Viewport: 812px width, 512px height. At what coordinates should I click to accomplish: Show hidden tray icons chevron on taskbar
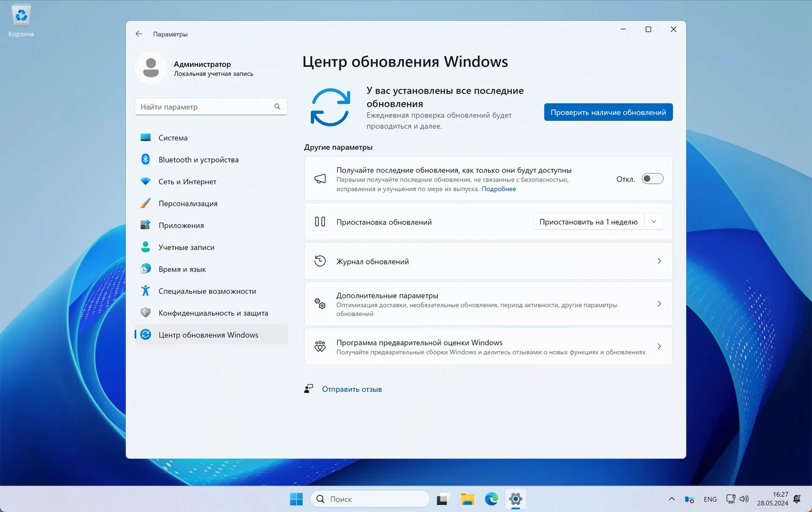pos(672,499)
